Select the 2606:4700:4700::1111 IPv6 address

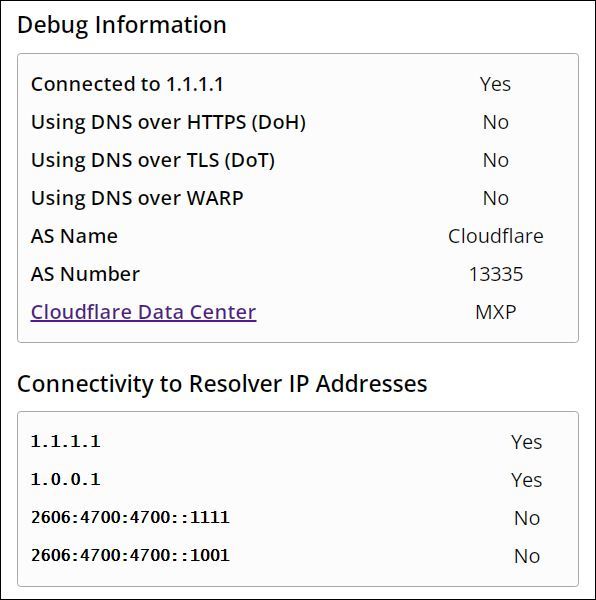(x=130, y=517)
